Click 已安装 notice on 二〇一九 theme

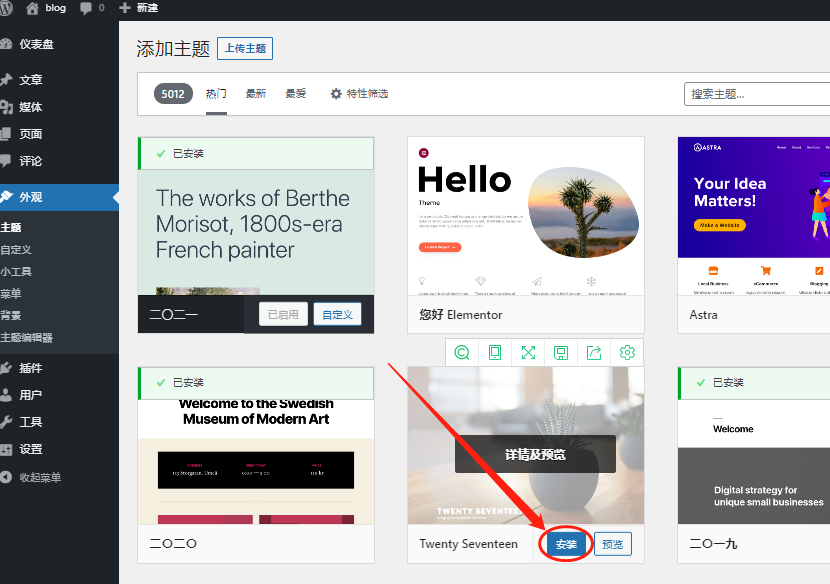coord(754,383)
